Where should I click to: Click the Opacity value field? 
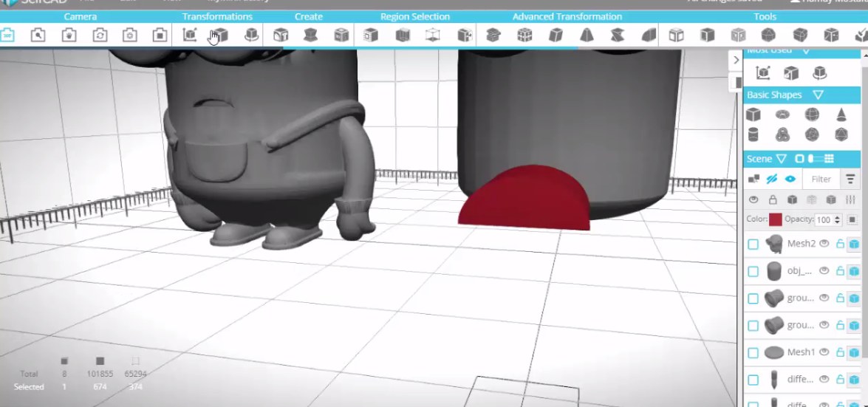824,220
